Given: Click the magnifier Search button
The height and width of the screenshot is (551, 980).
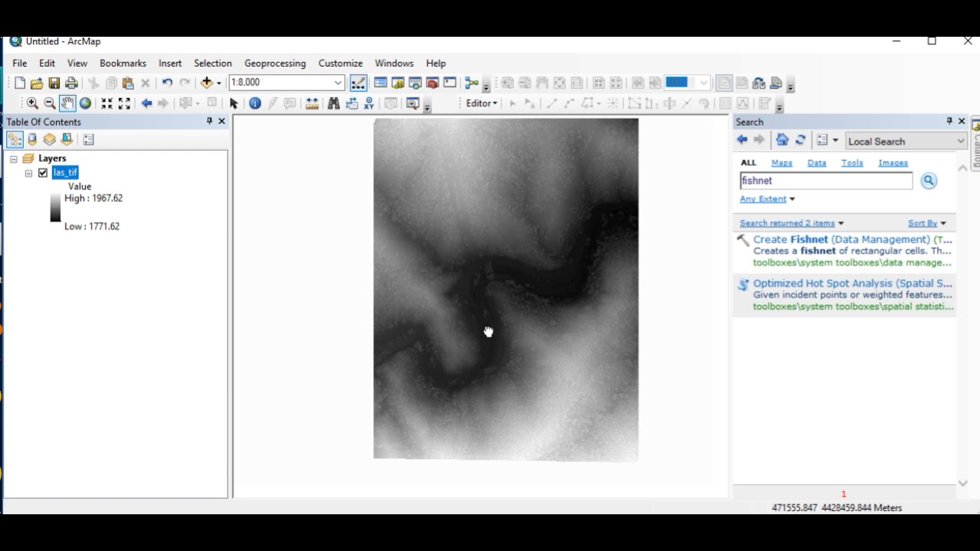Looking at the screenshot, I should pos(929,181).
